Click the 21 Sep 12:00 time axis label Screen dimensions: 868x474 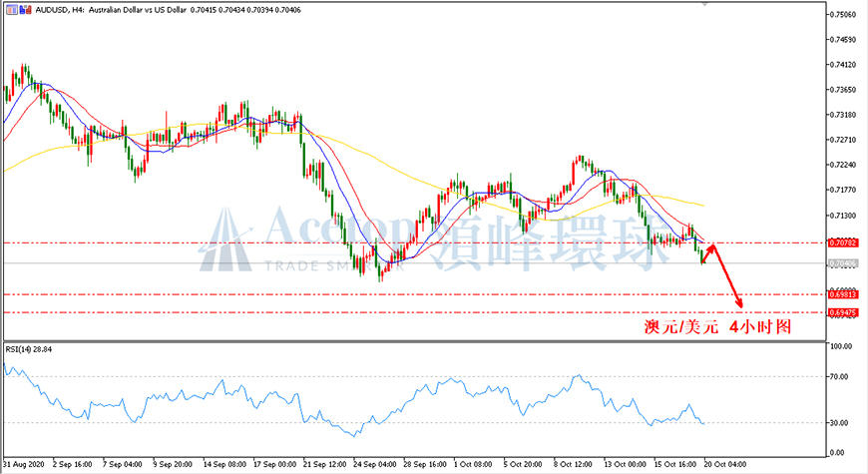tap(324, 464)
